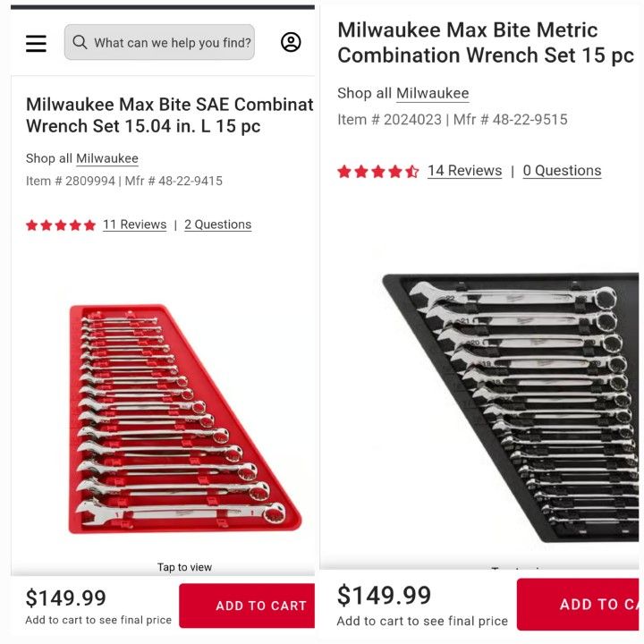Click the magnifying glass search icon

(80, 43)
